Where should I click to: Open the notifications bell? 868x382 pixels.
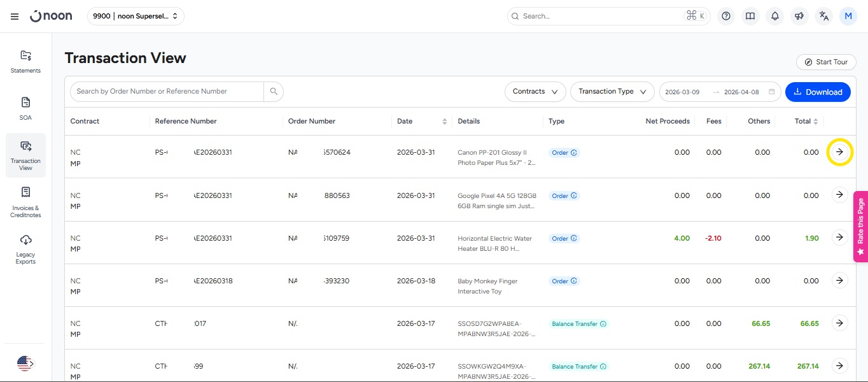coord(775,17)
